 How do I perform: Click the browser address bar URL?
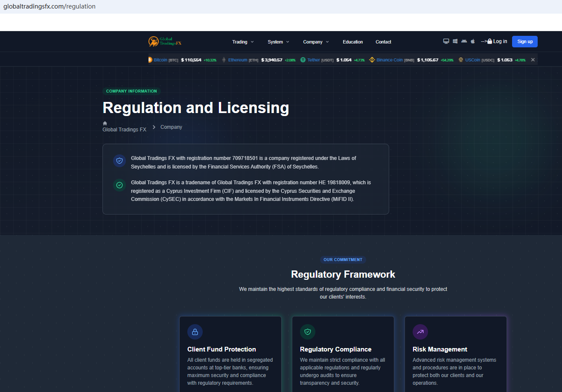pyautogui.click(x=50, y=6)
